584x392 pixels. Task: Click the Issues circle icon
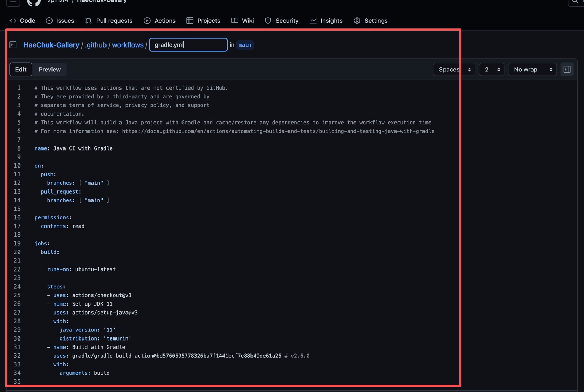(49, 21)
